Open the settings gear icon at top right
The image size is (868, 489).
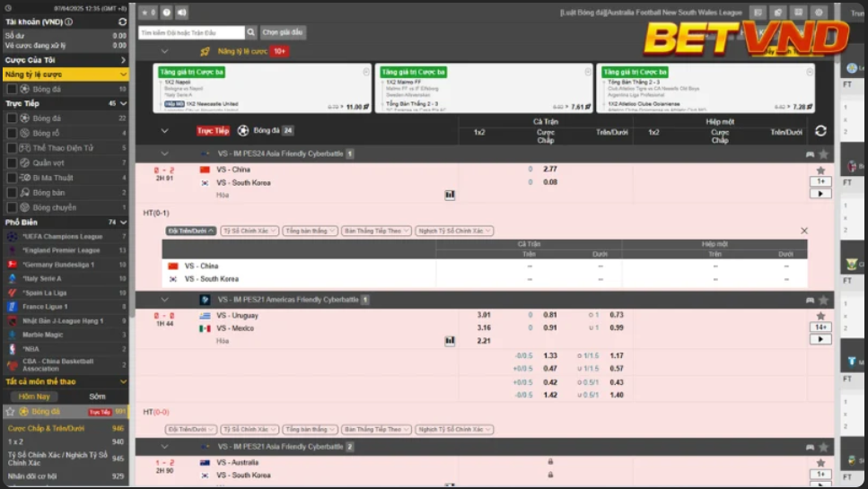[819, 13]
